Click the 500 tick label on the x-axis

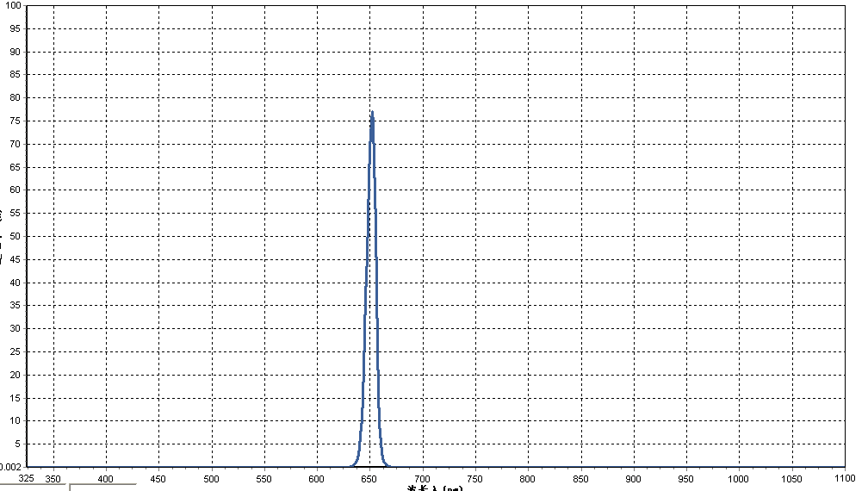(x=211, y=478)
